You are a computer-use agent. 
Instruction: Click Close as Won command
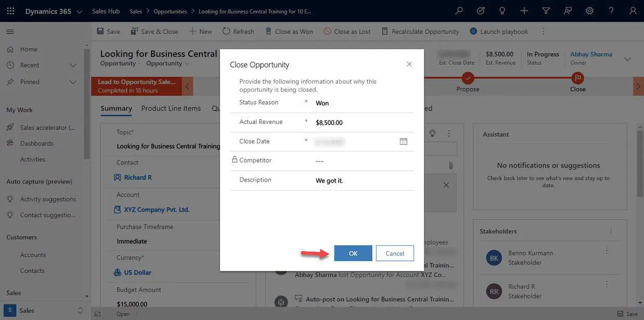click(289, 32)
